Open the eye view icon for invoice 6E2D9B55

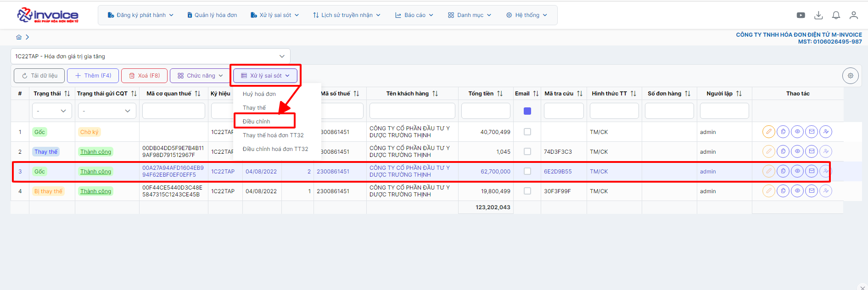coord(797,171)
